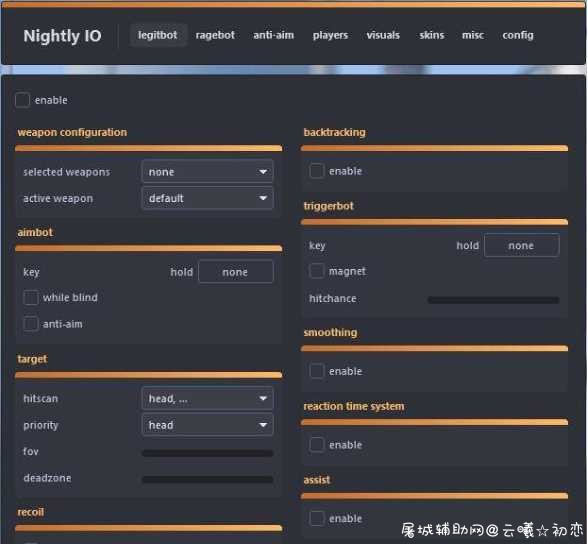
Task: Click the aimbot section heading
Action: [35, 232]
